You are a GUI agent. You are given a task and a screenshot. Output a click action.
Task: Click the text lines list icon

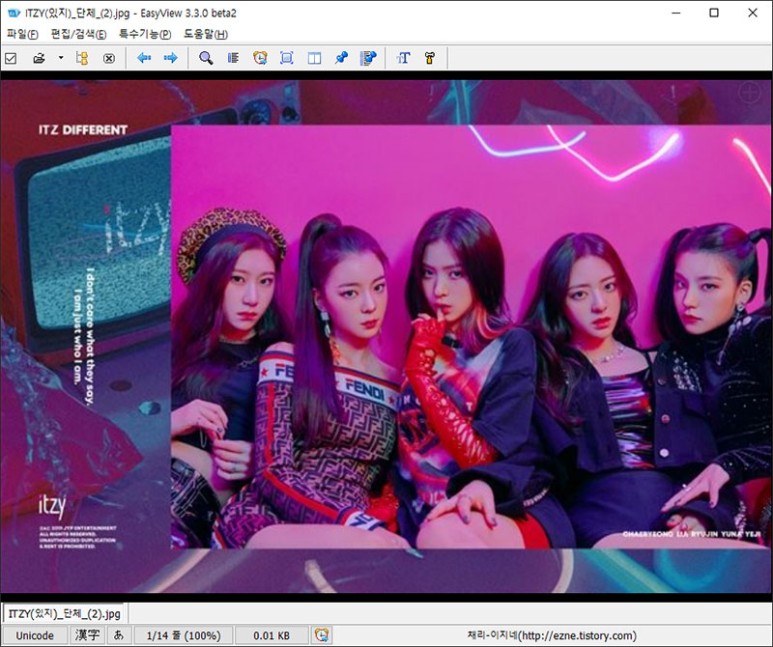[x=233, y=58]
